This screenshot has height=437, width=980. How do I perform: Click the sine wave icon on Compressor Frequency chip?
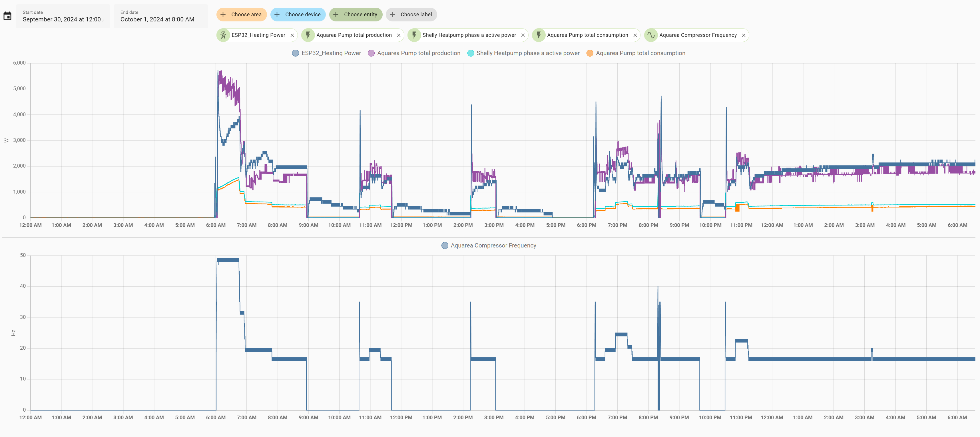(x=651, y=35)
